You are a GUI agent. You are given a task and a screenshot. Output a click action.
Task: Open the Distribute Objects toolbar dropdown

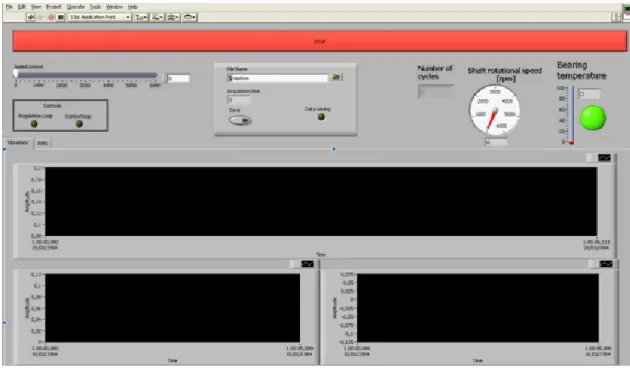tap(158, 17)
